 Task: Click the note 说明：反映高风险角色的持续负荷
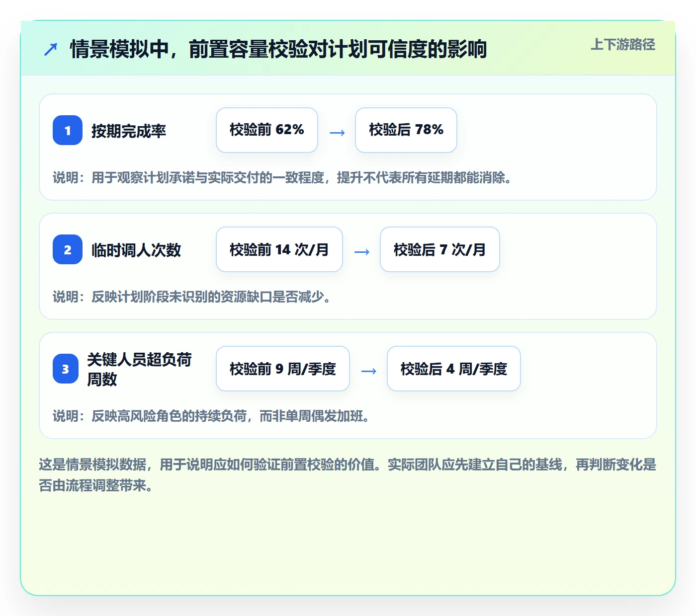click(211, 416)
